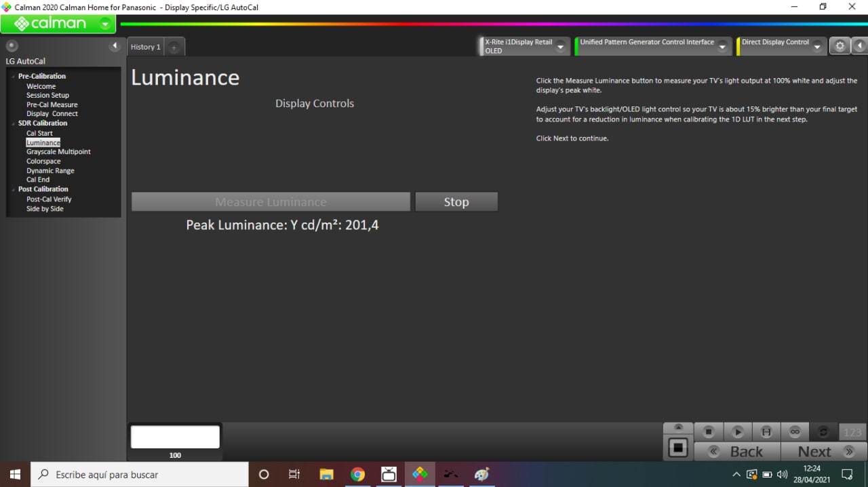Image resolution: width=868 pixels, height=487 pixels.
Task: Click Next to continue the workflow
Action: (824, 451)
